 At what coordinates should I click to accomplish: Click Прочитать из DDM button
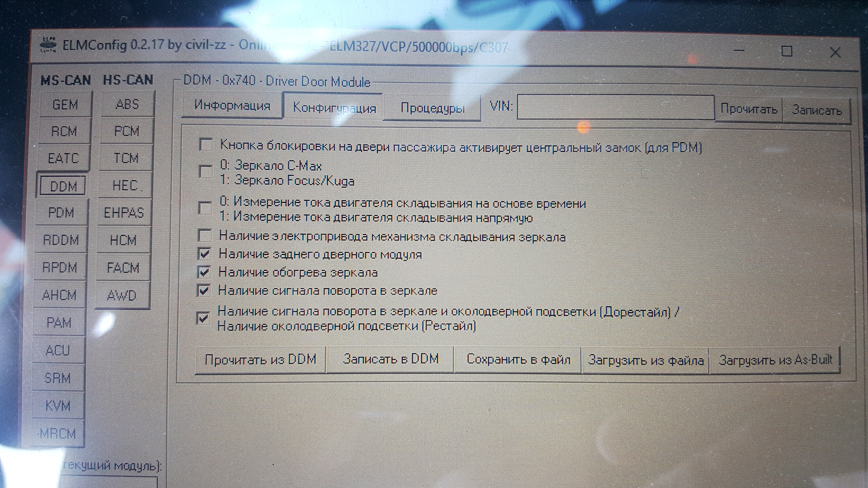[x=260, y=359]
